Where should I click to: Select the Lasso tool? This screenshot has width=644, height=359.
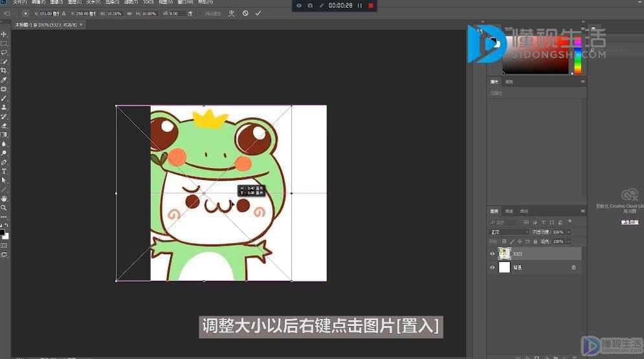(4, 52)
